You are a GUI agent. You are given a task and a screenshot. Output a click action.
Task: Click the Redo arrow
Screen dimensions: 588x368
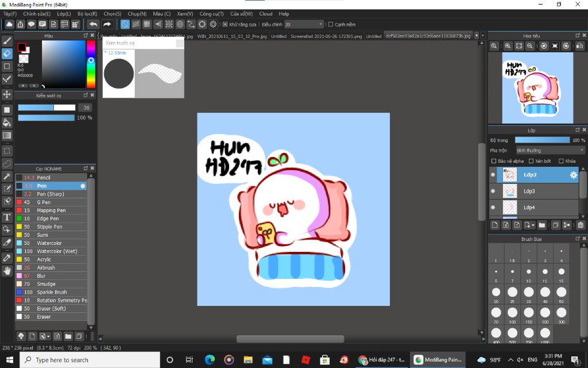coord(107,24)
